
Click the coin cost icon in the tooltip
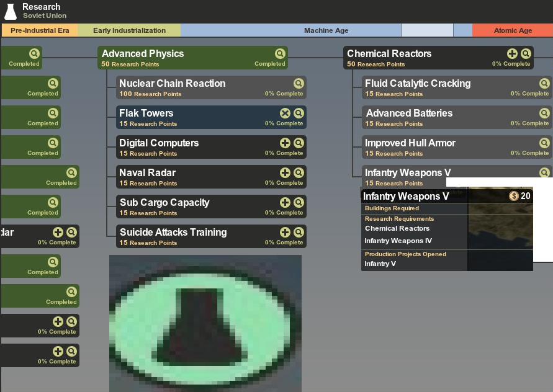point(513,196)
